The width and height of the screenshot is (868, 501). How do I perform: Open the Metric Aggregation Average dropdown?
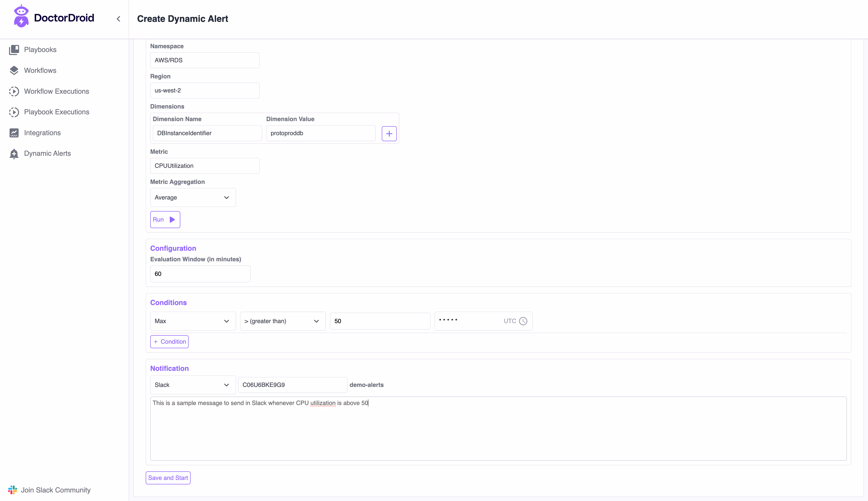point(193,197)
